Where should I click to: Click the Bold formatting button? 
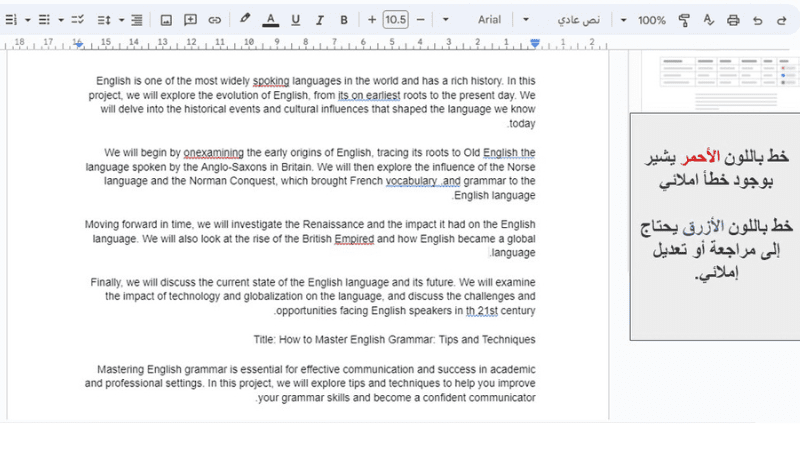344,20
